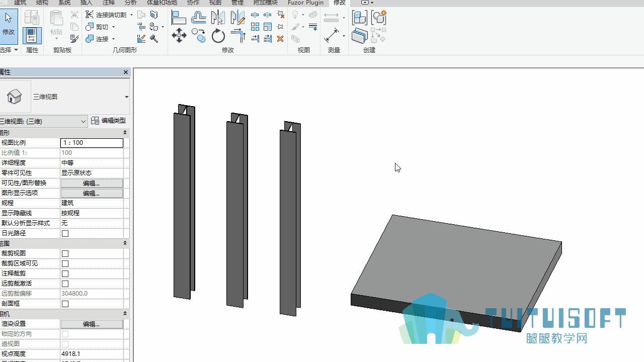Click the 视图比例 1 : 100 field
Image resolution: width=644 pixels, height=362 pixels.
(92, 143)
